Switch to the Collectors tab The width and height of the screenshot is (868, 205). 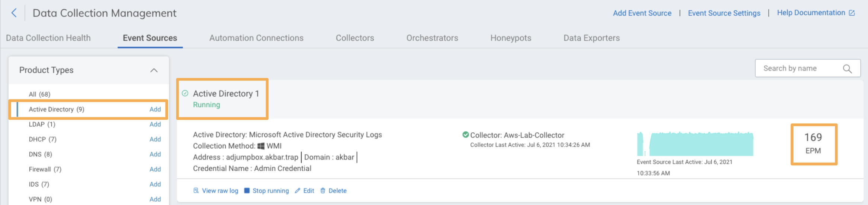point(355,38)
